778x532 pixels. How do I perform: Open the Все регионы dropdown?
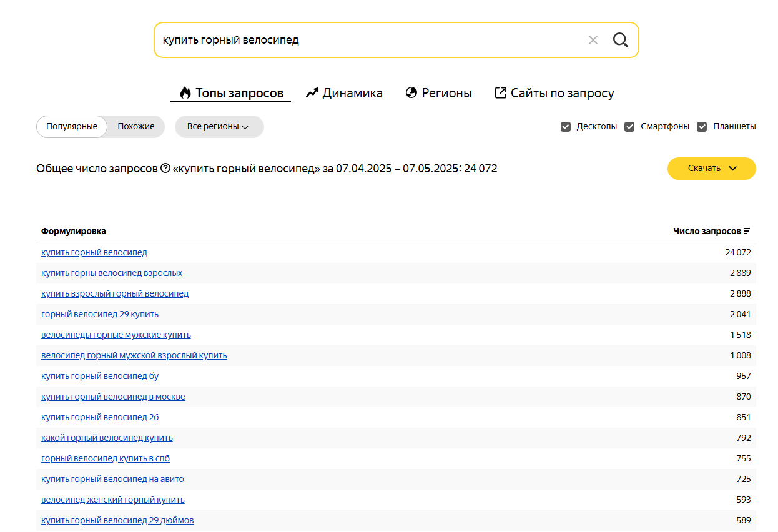[219, 127]
